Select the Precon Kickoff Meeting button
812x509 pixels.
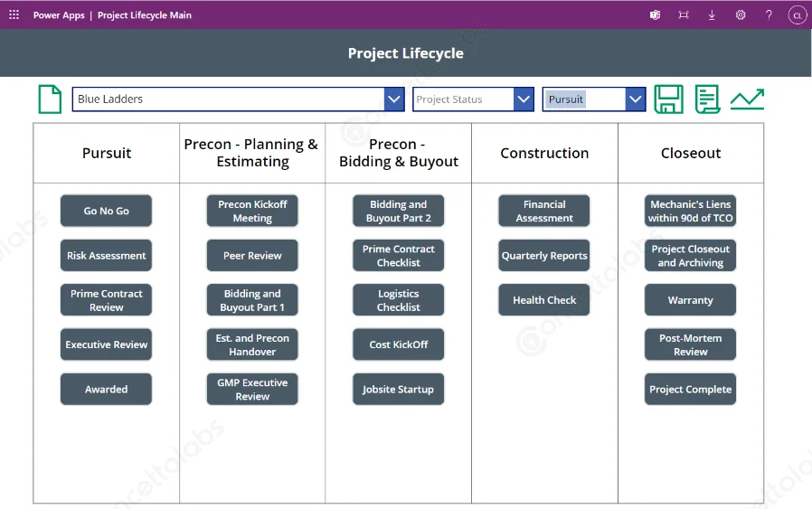click(252, 211)
